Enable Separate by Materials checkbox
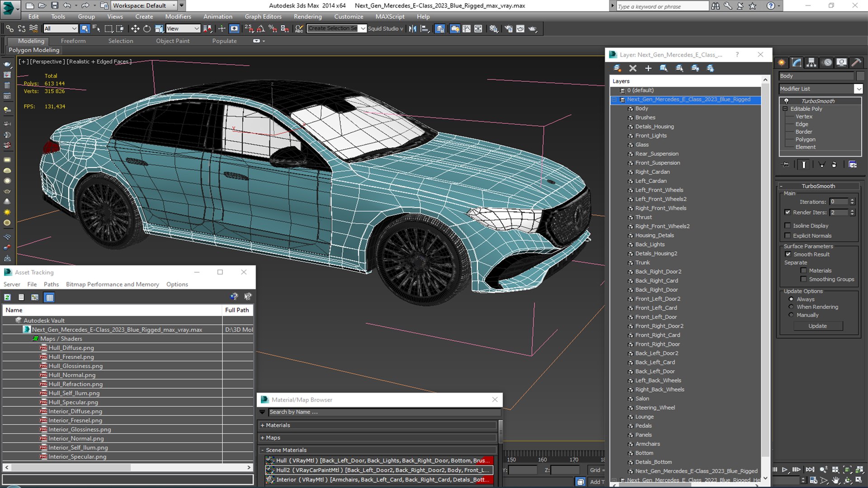 (x=803, y=271)
